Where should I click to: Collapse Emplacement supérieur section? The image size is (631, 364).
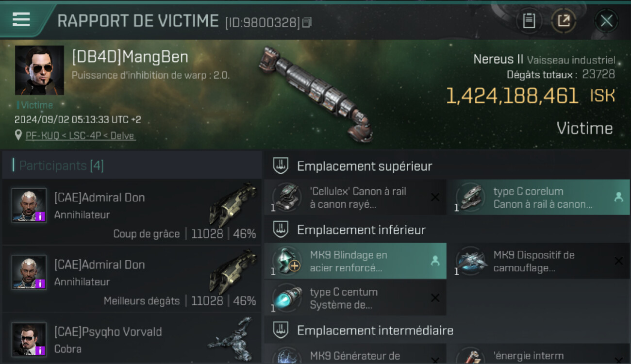point(447,166)
